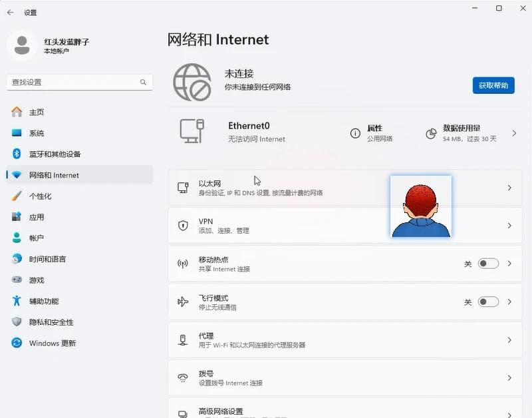Click the Ethernet0 computer icon
This screenshot has height=418, width=532.
[192, 131]
